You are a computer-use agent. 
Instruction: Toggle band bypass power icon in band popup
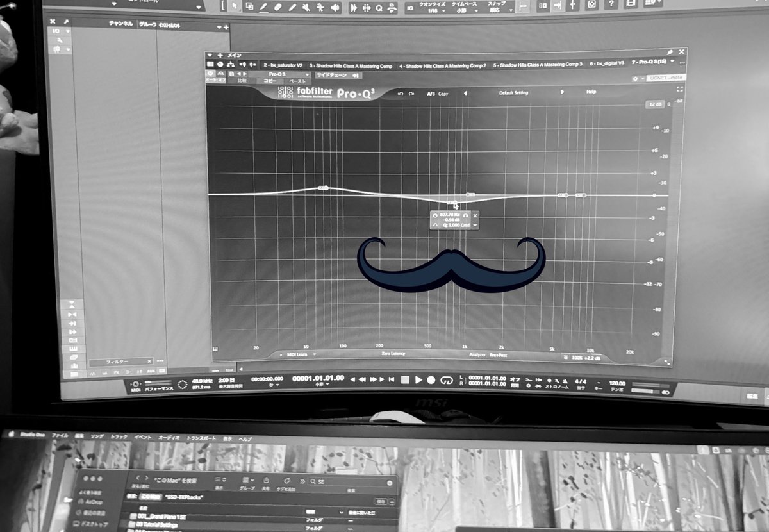click(x=436, y=215)
